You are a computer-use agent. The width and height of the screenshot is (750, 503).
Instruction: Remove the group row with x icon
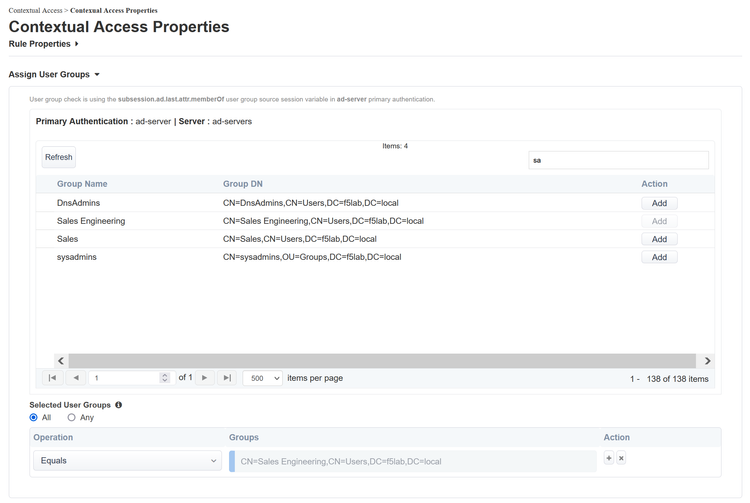[621, 458]
